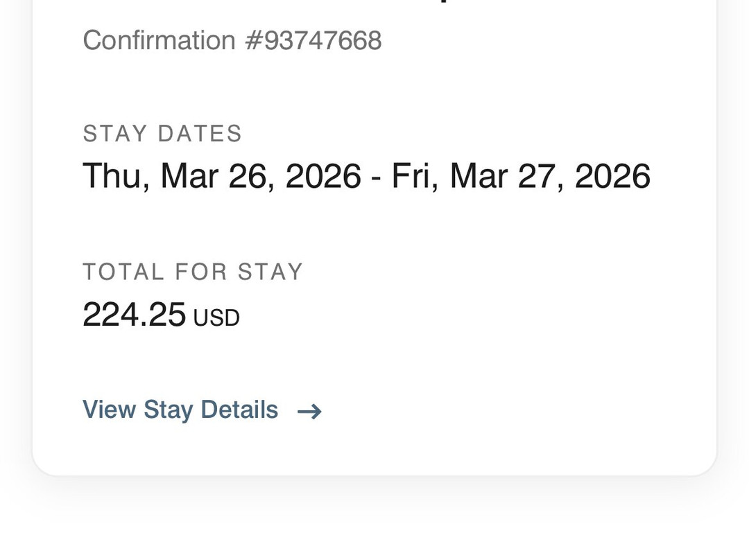Click the word View in the link
Viewport: 749px width, 560px height.
pos(109,410)
